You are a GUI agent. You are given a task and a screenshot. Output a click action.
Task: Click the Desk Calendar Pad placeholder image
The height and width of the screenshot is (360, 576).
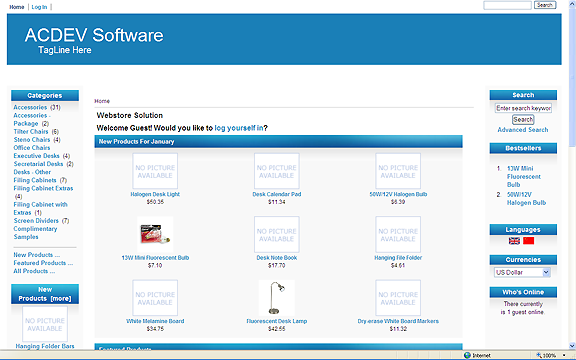277,171
